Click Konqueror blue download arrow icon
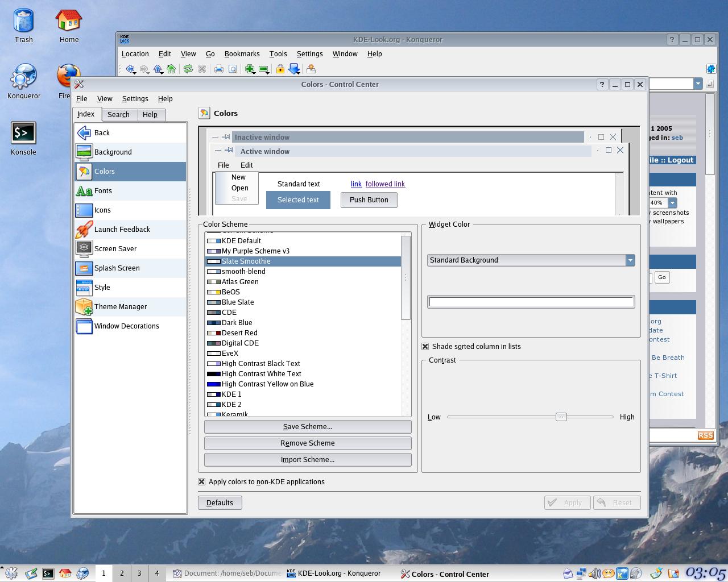Image resolution: width=728 pixels, height=582 pixels. (294, 69)
